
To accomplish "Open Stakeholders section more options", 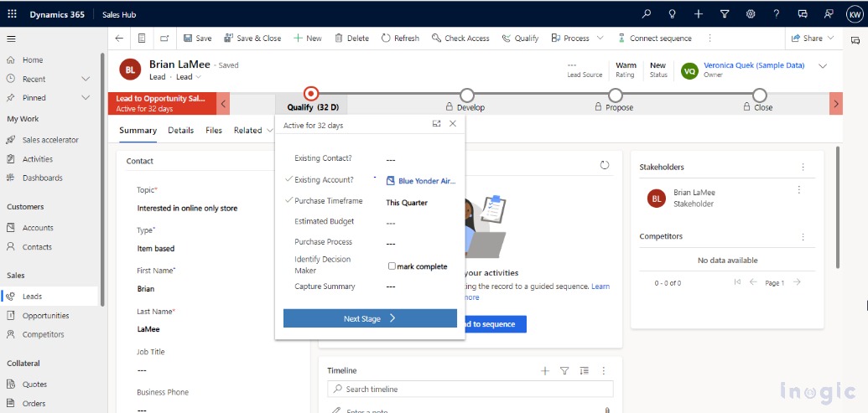I will point(803,167).
